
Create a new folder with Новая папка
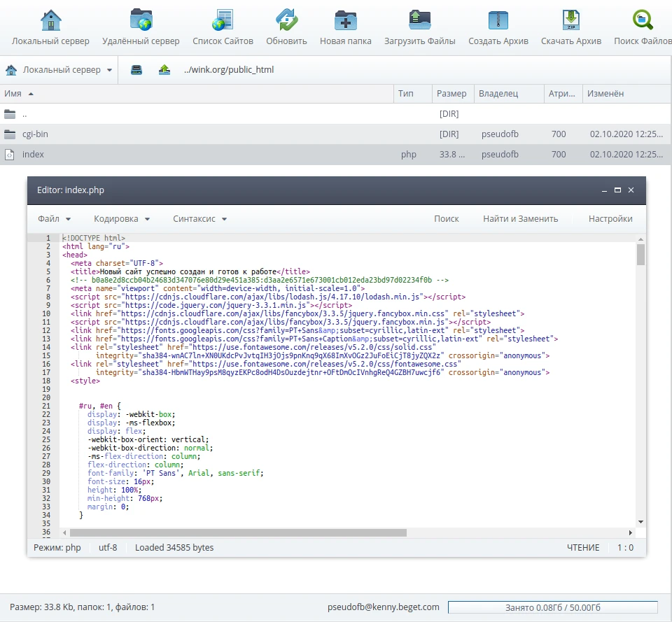tap(345, 20)
